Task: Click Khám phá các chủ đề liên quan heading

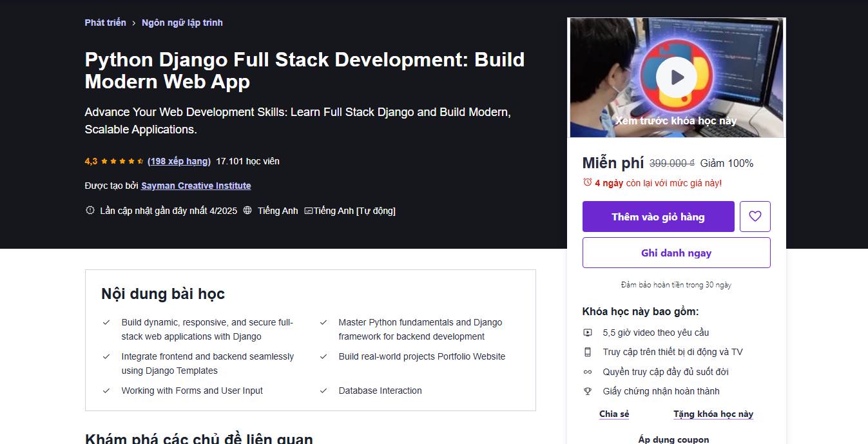Action: [x=199, y=438]
